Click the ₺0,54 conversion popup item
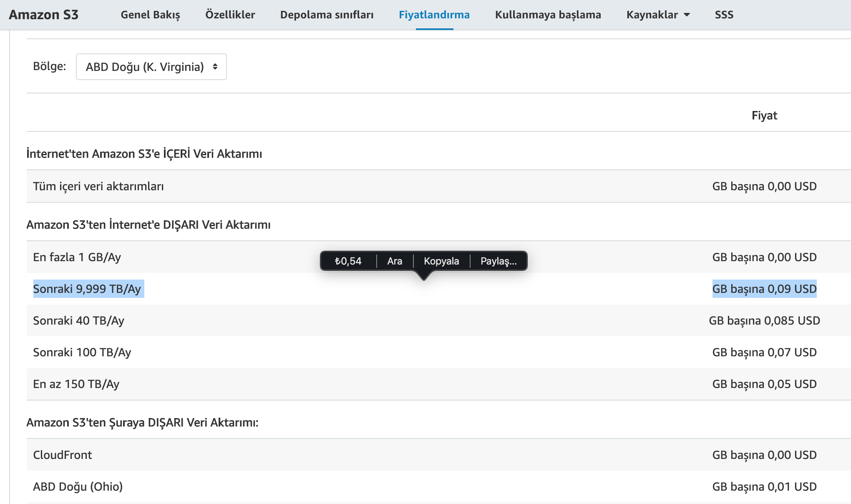The width and height of the screenshot is (851, 504). [348, 261]
